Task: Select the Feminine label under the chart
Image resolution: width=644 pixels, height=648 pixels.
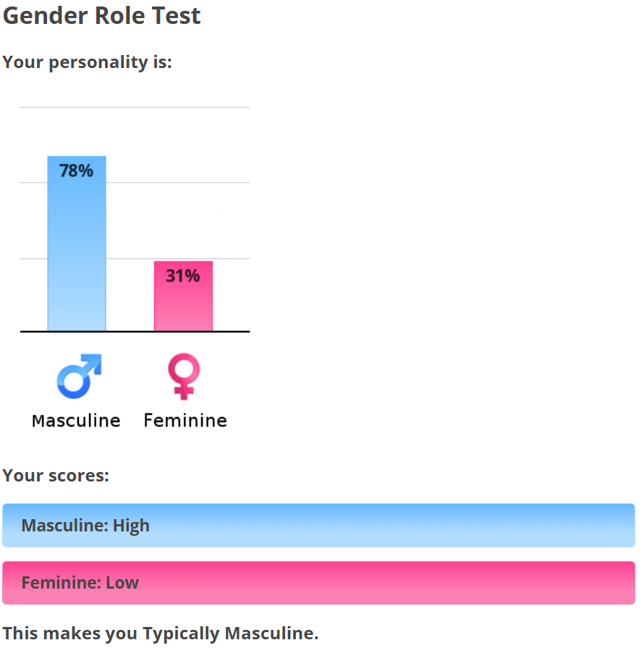Action: tap(185, 421)
